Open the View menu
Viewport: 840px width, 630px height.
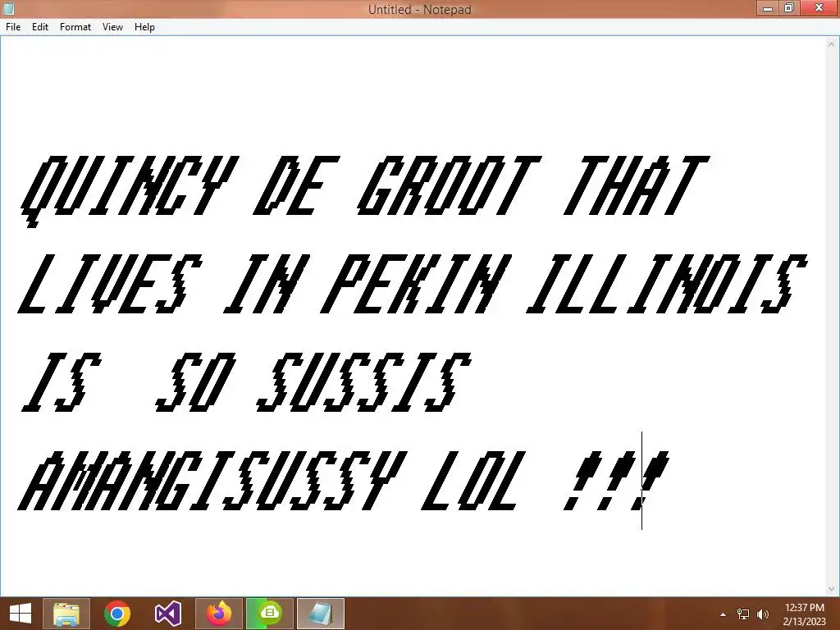tap(112, 27)
